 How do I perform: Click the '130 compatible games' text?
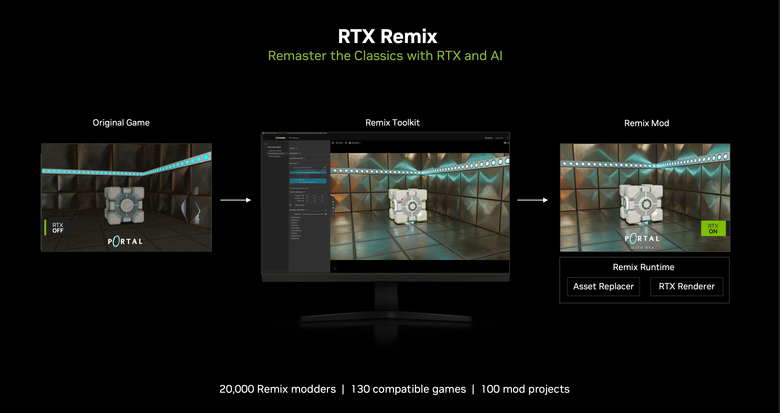pos(408,389)
